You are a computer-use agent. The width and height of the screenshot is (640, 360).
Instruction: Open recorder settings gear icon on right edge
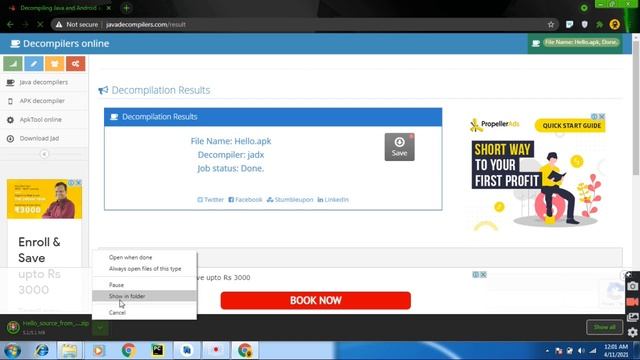[632, 333]
